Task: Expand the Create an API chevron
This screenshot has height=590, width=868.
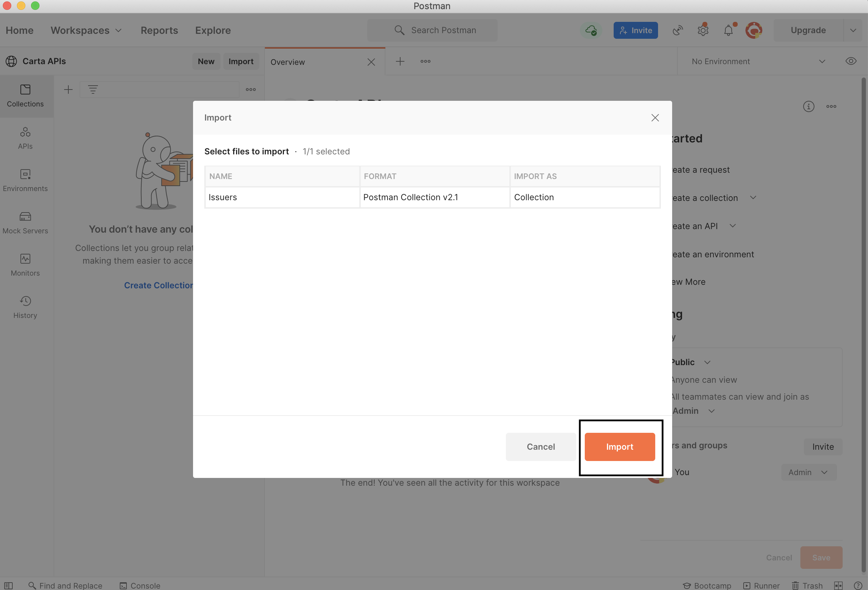Action: 732,226
